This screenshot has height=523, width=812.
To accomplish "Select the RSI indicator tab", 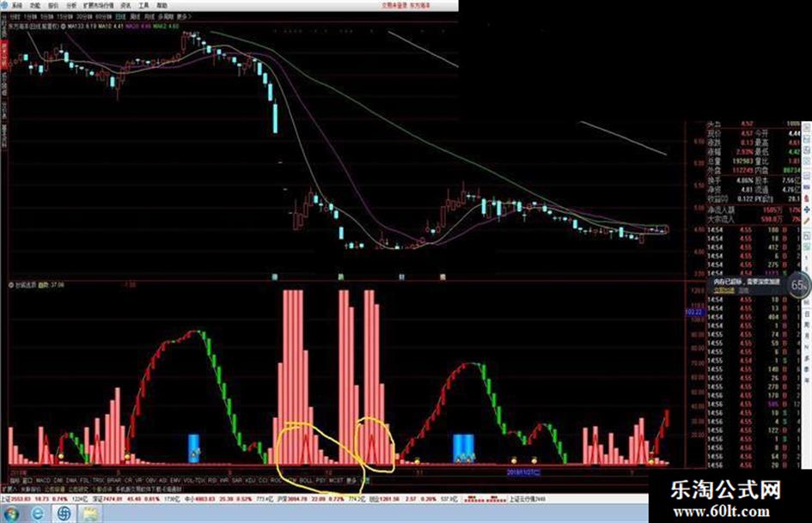I will click(x=212, y=481).
